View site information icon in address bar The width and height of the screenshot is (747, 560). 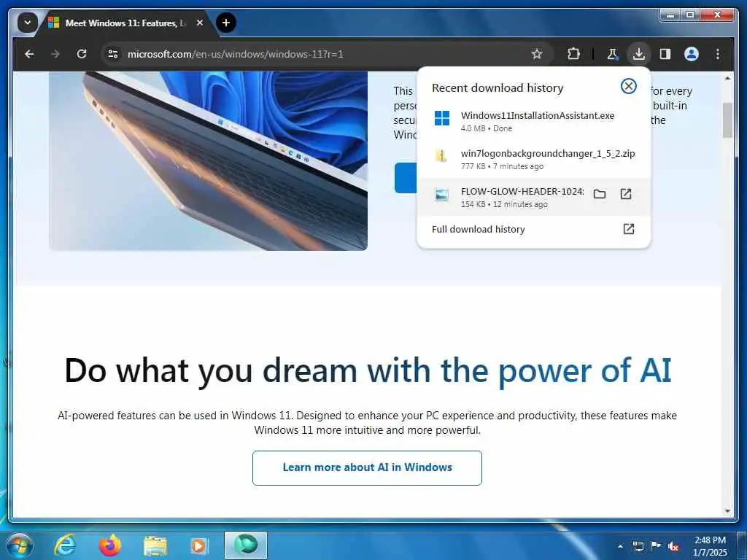(x=113, y=54)
